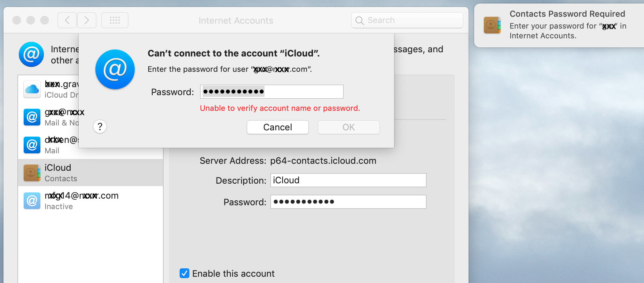Click the Description field showing iCloud
This screenshot has width=644, height=283.
[348, 180]
